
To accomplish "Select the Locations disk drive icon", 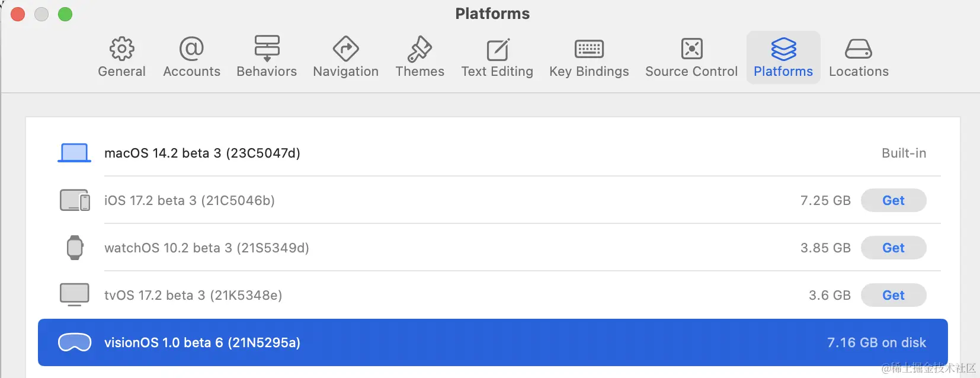I will click(x=858, y=49).
